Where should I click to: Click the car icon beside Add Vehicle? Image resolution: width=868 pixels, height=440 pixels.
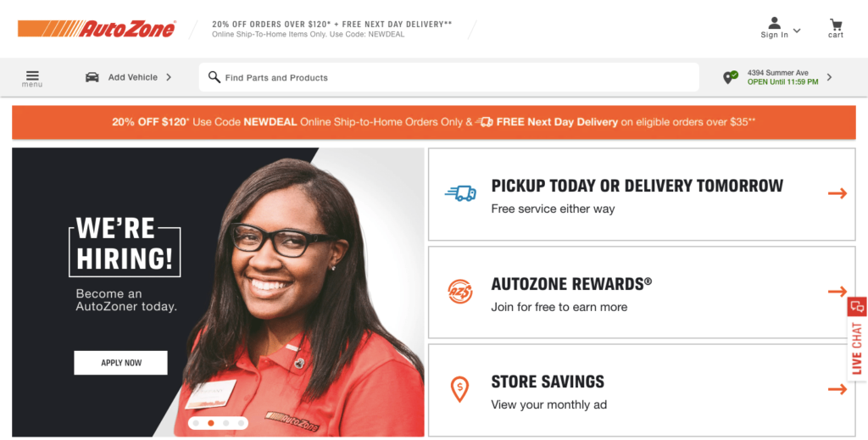pyautogui.click(x=92, y=77)
